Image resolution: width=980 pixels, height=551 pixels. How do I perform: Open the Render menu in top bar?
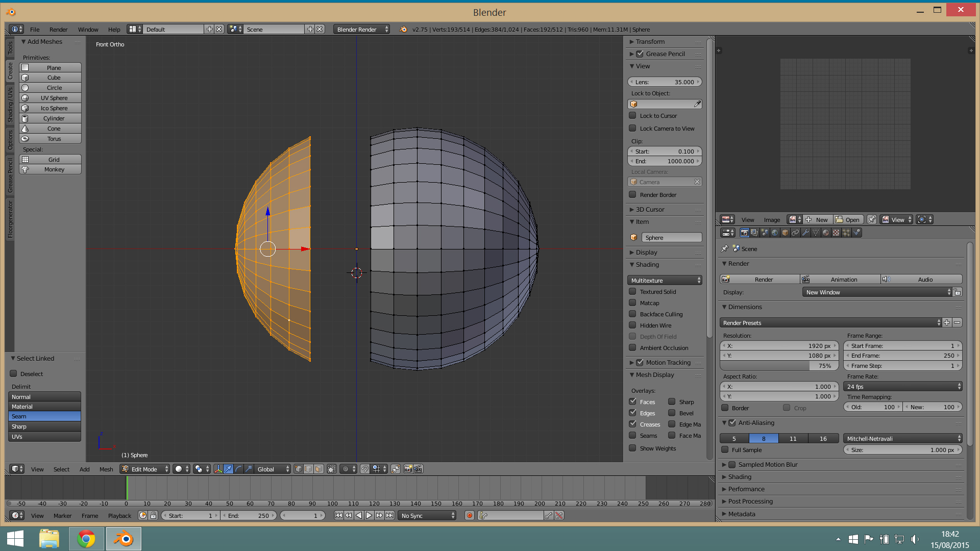click(58, 30)
